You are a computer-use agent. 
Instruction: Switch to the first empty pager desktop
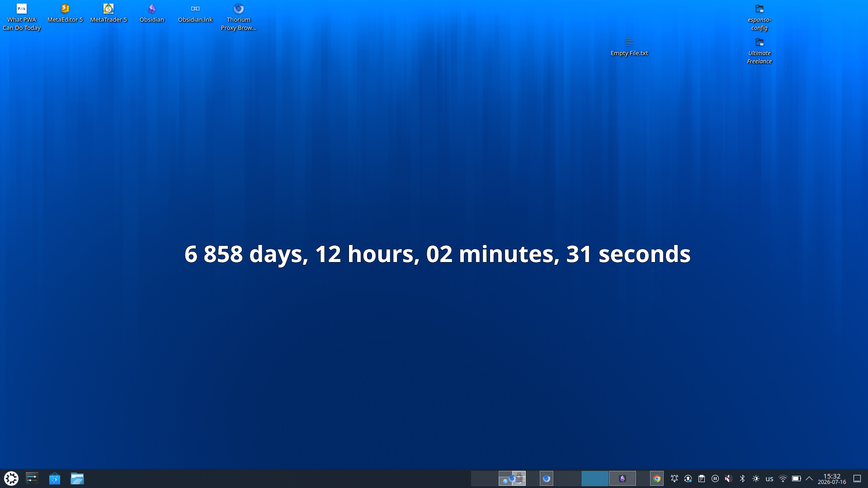tap(485, 479)
